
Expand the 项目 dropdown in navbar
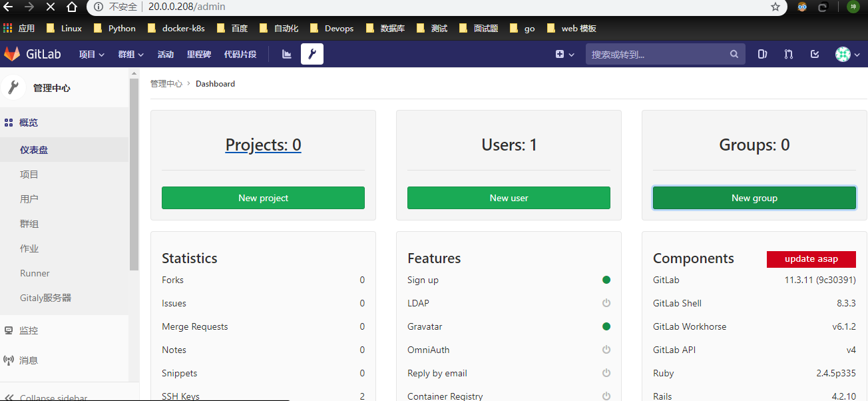[92, 55]
